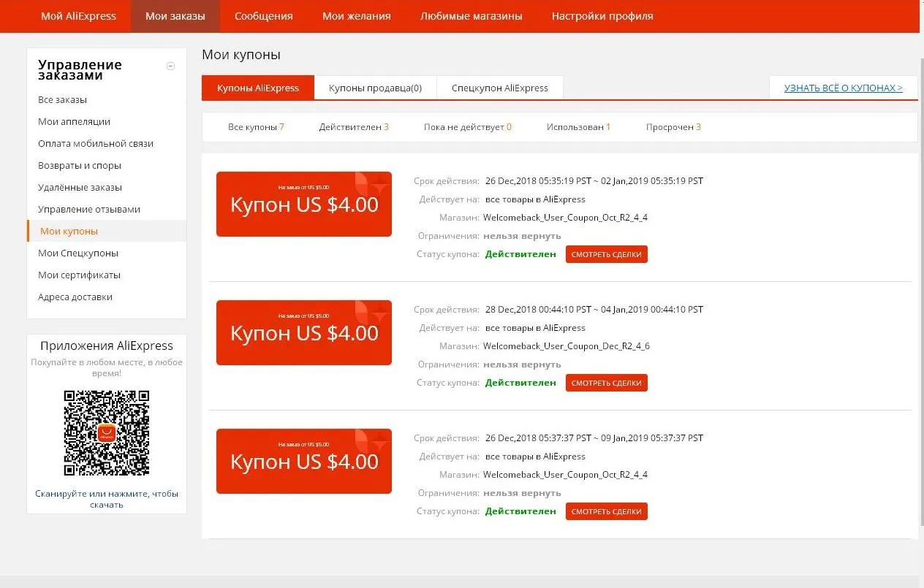Filter coupons by Просрочен 3
This screenshot has width=924, height=588.
coord(673,127)
